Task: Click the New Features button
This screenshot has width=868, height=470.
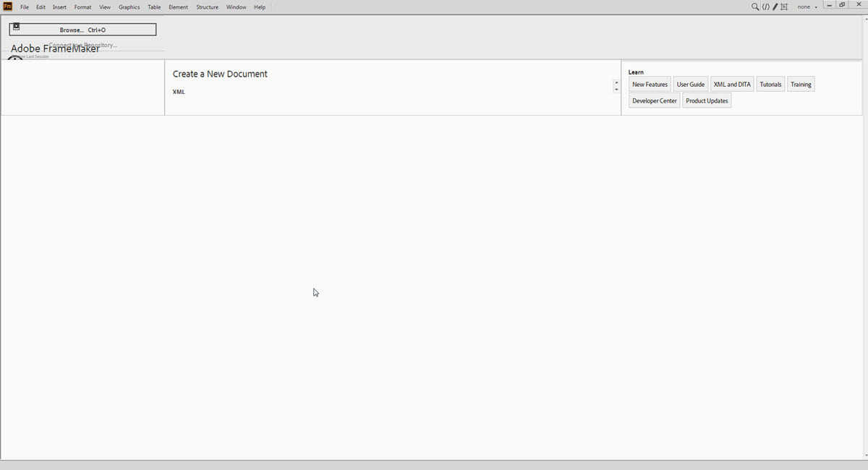Action: coord(649,84)
